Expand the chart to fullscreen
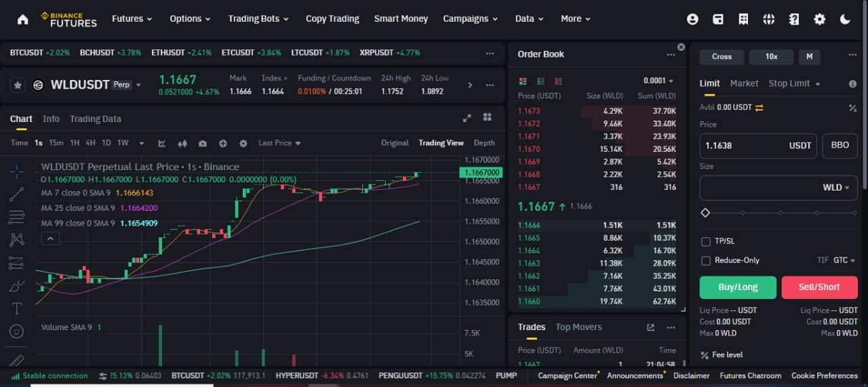 [467, 118]
